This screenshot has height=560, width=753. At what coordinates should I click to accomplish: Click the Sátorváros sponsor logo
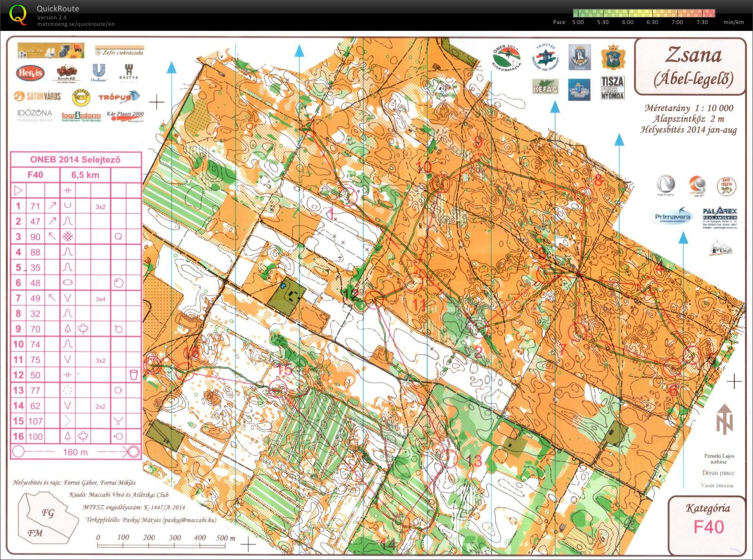[38, 96]
